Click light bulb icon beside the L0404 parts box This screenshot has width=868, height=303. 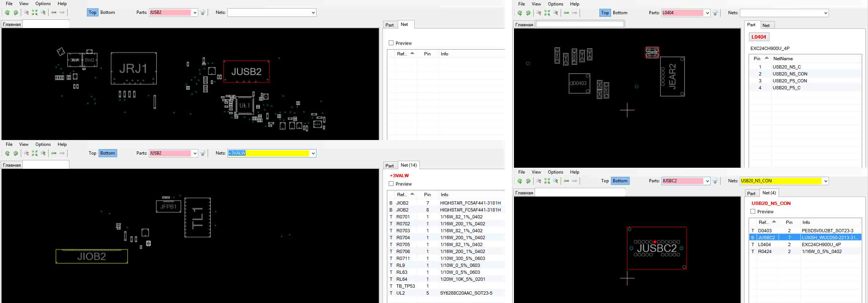(x=715, y=13)
